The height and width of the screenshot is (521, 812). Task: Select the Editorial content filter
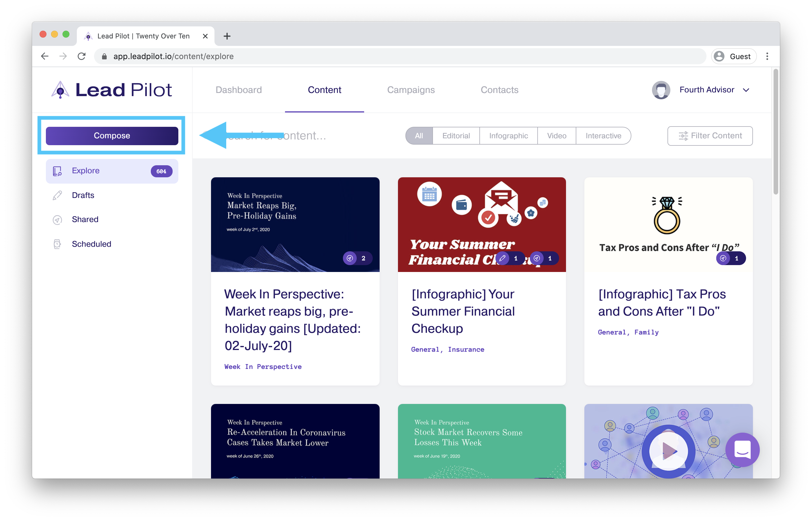(456, 136)
